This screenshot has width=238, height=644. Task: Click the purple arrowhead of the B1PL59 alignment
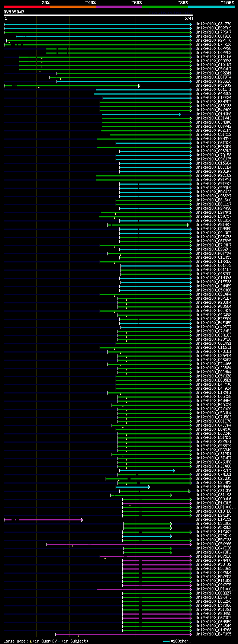click(82, 520)
